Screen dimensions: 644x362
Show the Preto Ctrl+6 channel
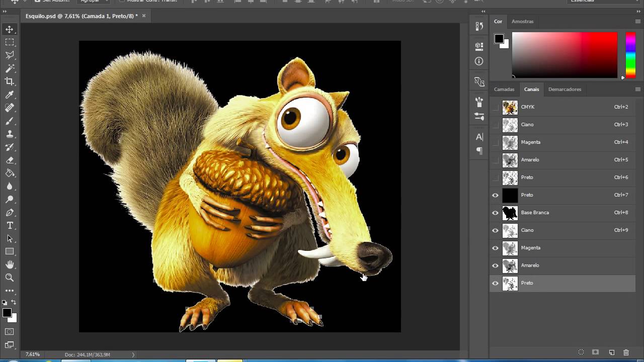496,177
